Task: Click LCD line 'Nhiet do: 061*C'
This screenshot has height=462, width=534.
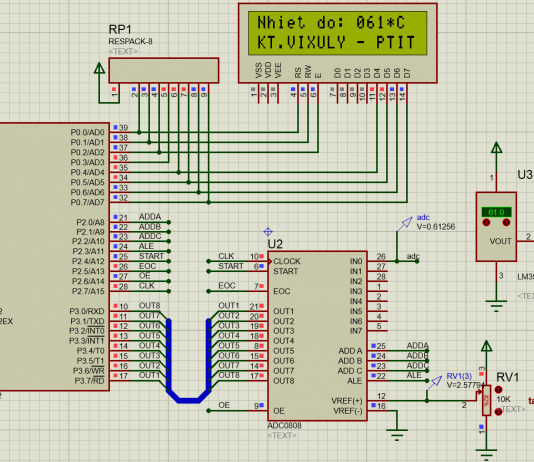Action: (x=331, y=23)
